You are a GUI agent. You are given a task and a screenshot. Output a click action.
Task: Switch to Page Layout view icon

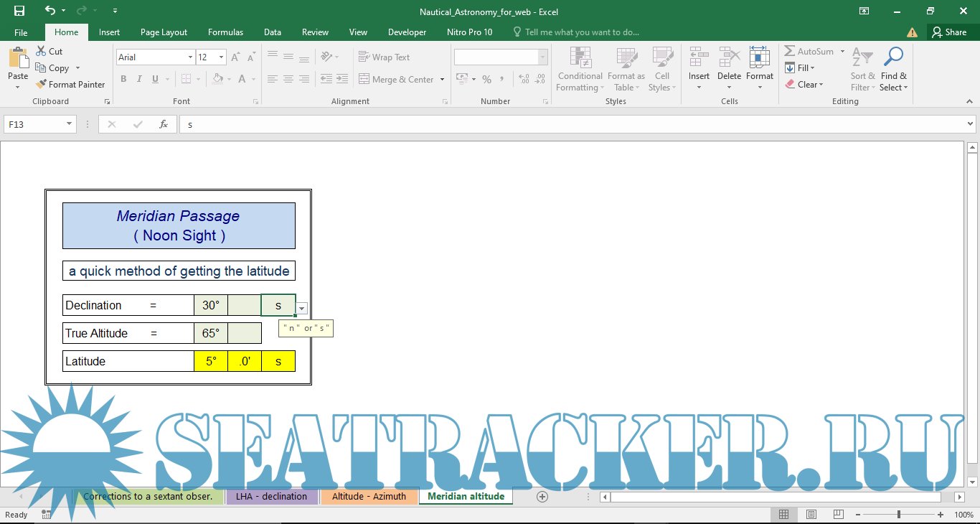point(811,515)
